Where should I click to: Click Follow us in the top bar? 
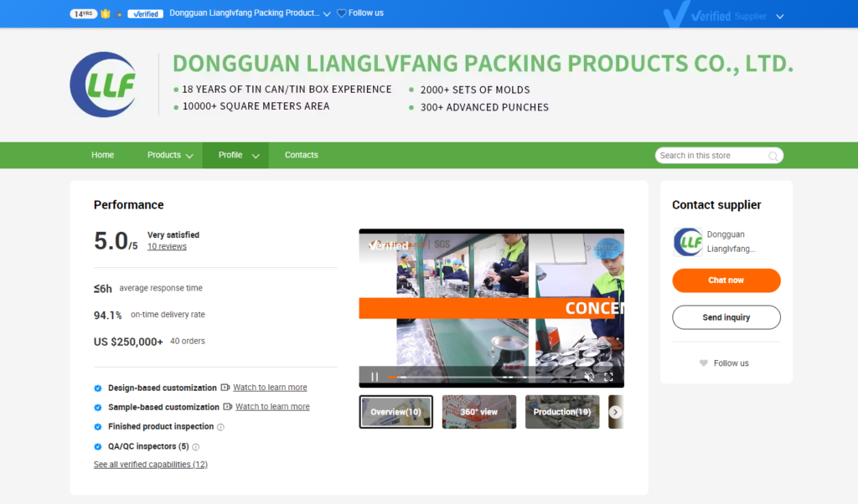(x=366, y=13)
